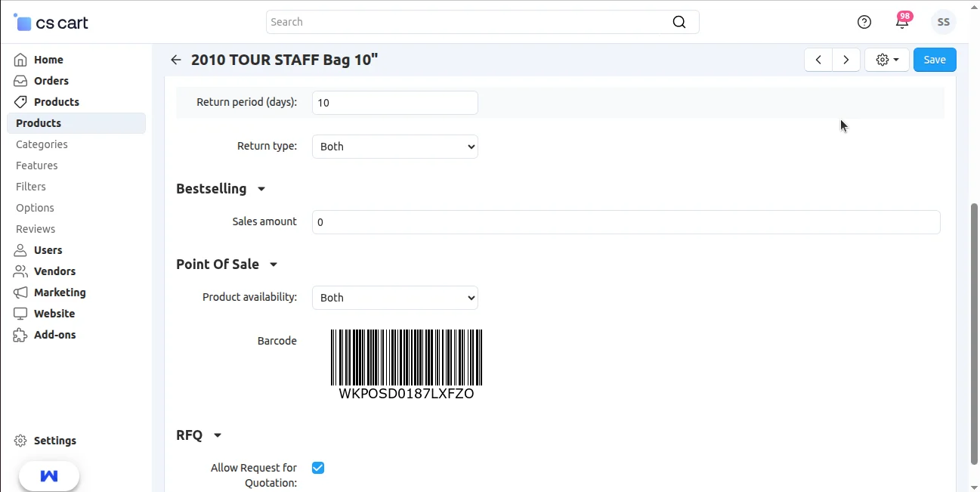Open the notifications bell icon
980x492 pixels.
tap(901, 22)
